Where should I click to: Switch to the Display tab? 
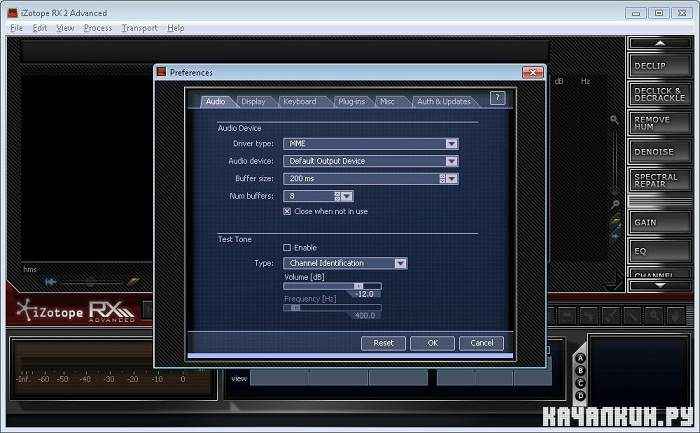253,101
